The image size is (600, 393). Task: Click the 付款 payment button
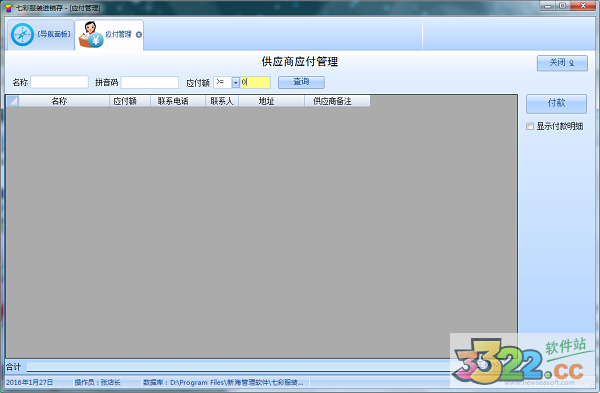(x=556, y=103)
